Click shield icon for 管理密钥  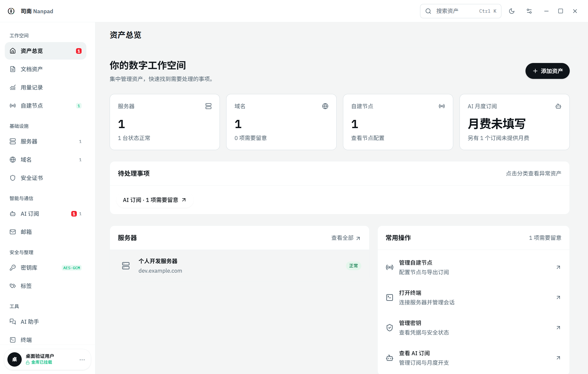point(390,328)
